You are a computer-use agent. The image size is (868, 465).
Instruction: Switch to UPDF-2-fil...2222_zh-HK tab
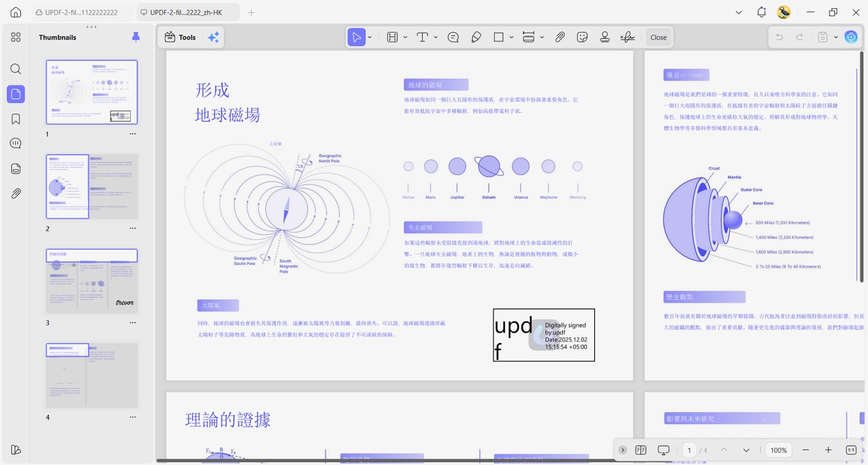point(186,12)
